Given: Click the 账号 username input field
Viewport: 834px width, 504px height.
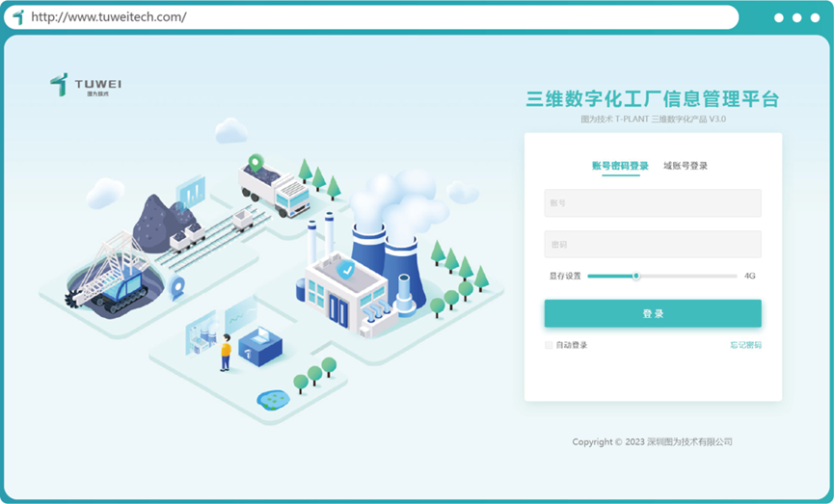Looking at the screenshot, I should coord(652,203).
